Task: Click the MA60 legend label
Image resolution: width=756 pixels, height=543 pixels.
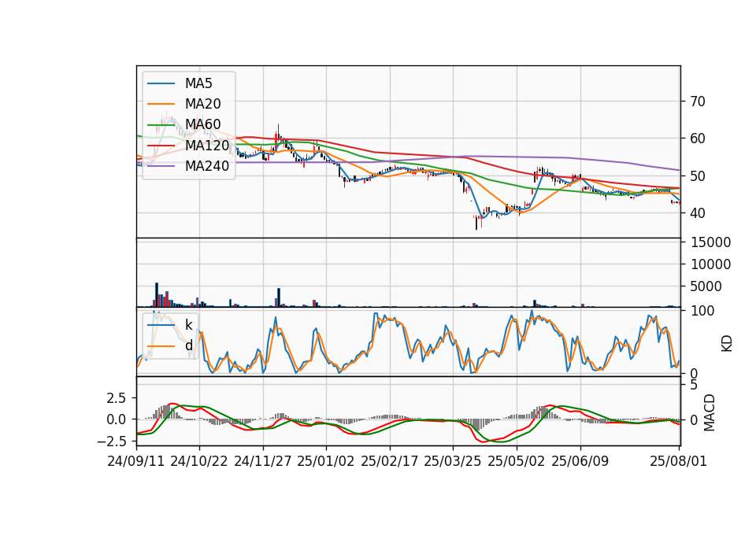Action: tap(202, 125)
